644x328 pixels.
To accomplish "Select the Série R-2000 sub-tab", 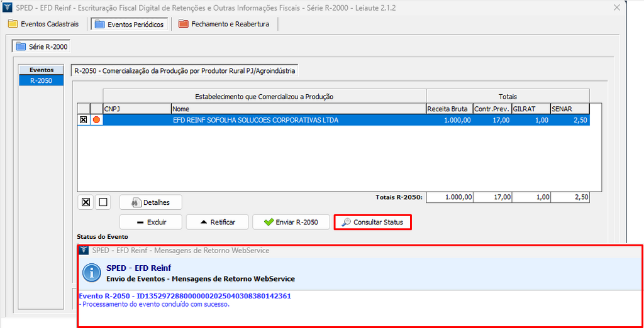I will point(42,46).
